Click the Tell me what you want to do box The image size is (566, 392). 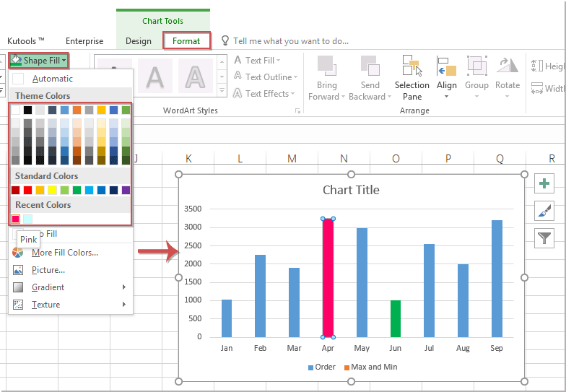(290, 41)
